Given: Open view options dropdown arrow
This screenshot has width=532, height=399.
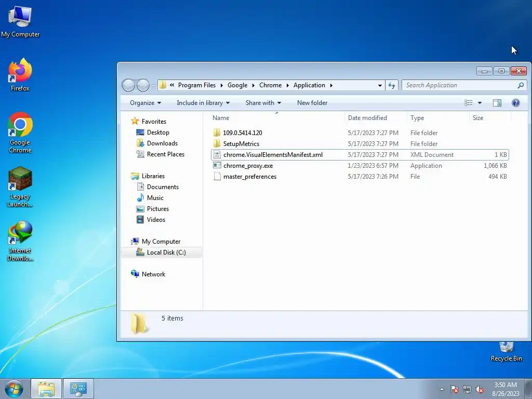Looking at the screenshot, I should (x=480, y=103).
